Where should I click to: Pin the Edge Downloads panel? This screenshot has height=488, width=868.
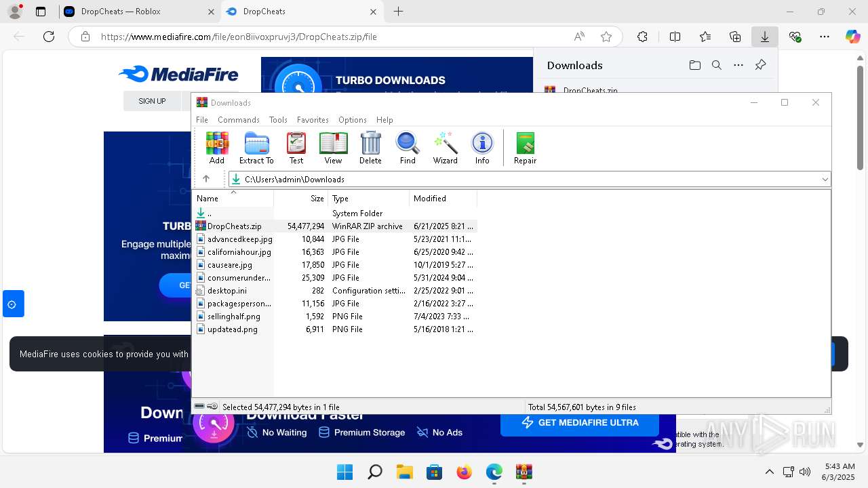(x=760, y=65)
